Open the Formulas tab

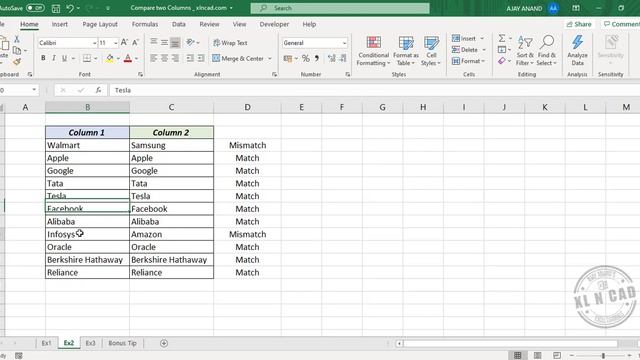pos(145,24)
